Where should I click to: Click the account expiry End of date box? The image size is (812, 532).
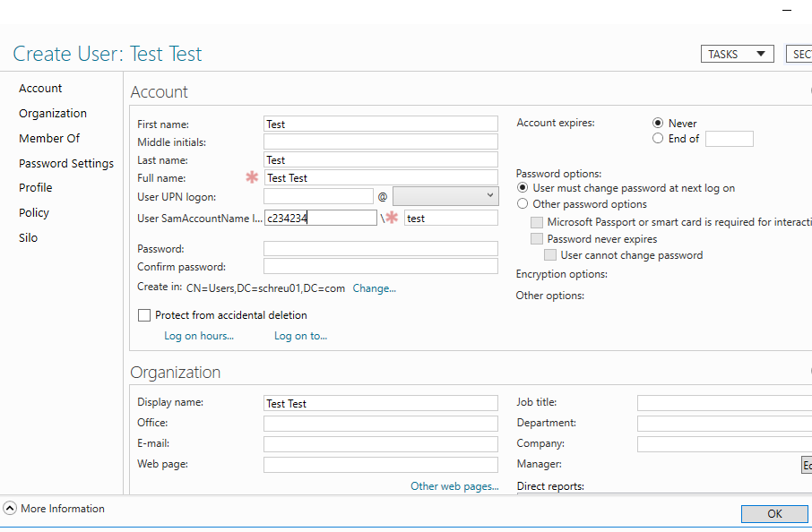point(729,139)
